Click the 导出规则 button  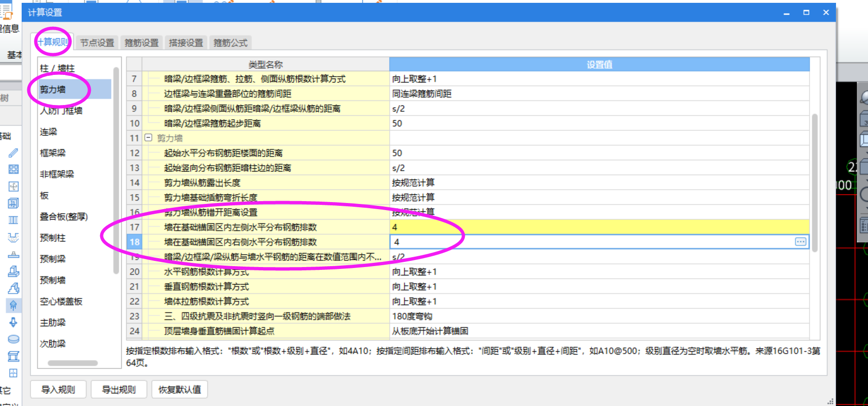point(119,390)
